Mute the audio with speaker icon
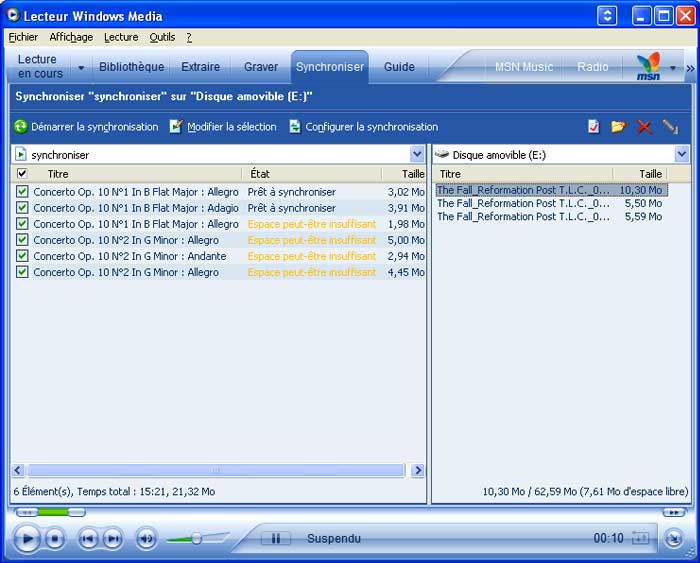Viewport: 700px width, 563px height. 146,539
